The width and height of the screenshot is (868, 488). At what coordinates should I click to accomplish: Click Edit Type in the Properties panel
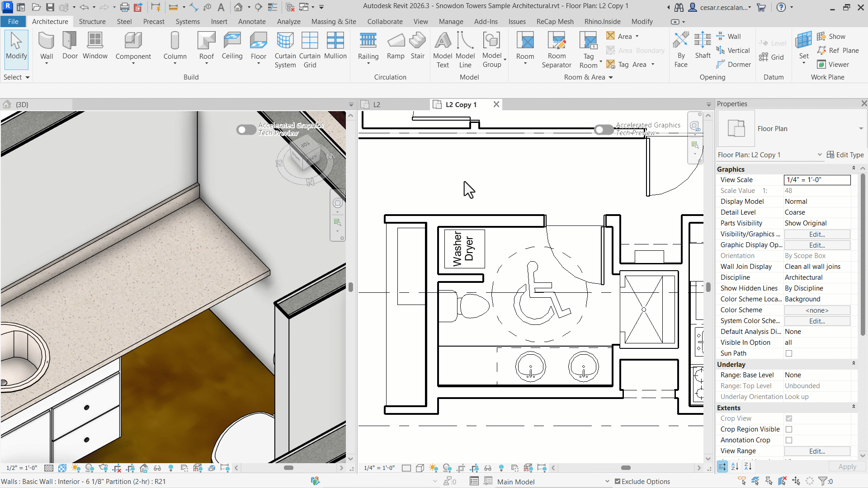[x=845, y=155]
